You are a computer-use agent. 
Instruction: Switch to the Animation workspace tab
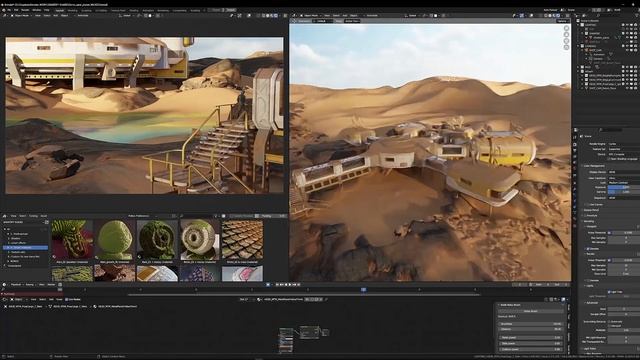coord(148,10)
